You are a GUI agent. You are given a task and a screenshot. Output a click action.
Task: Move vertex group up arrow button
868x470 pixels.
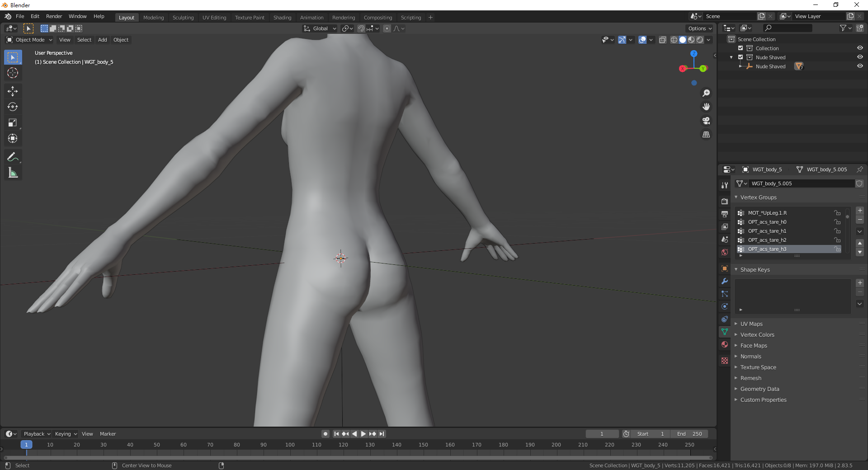click(x=860, y=243)
